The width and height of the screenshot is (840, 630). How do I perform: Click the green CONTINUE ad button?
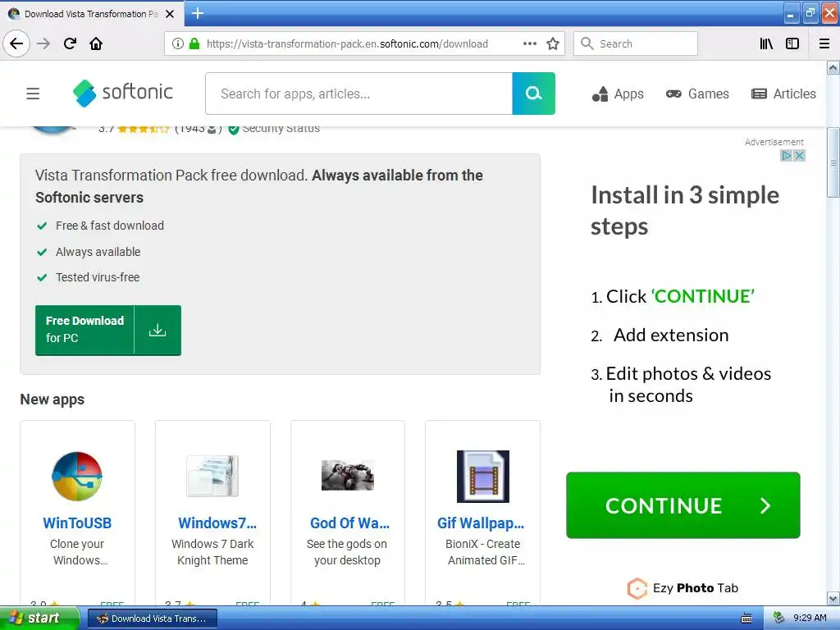click(x=683, y=505)
